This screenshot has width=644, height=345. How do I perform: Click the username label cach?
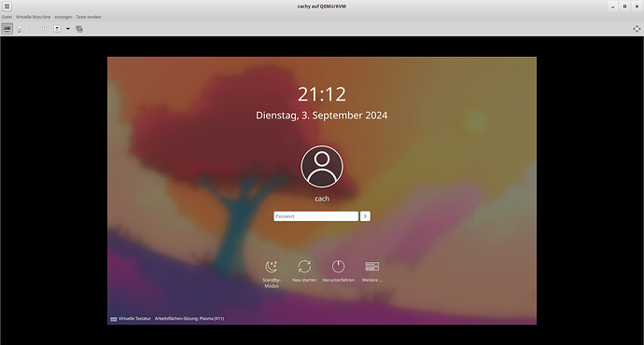point(322,199)
